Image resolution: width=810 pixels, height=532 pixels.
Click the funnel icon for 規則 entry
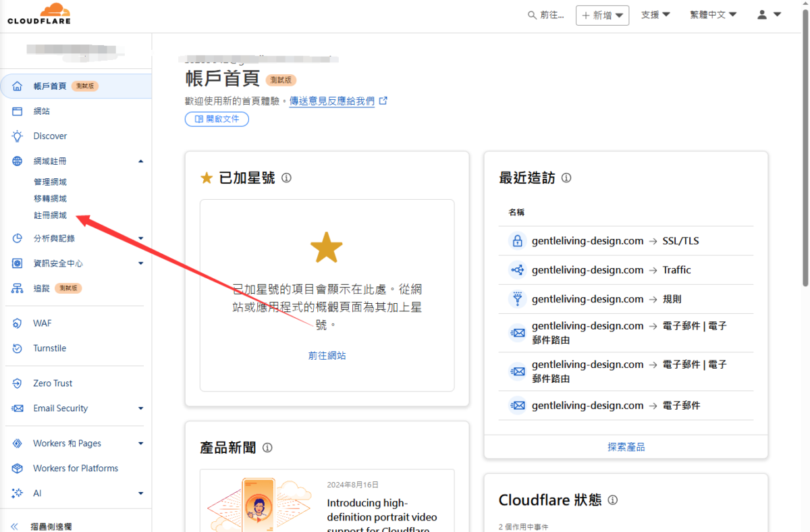coord(518,299)
